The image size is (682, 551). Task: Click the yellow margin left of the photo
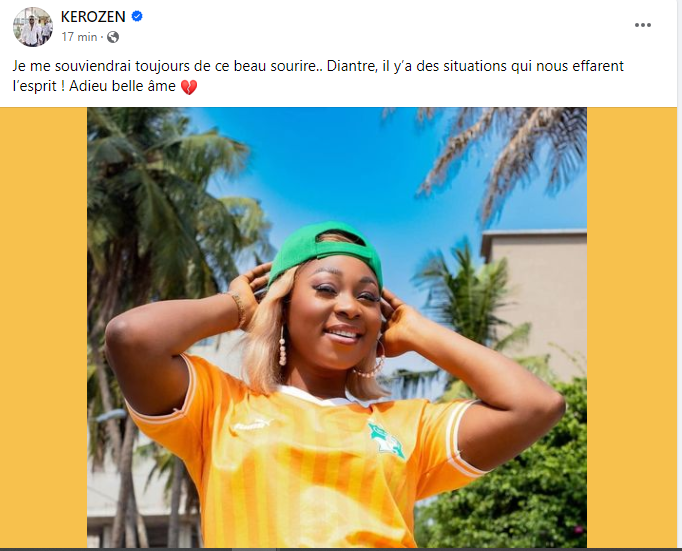click(43, 327)
